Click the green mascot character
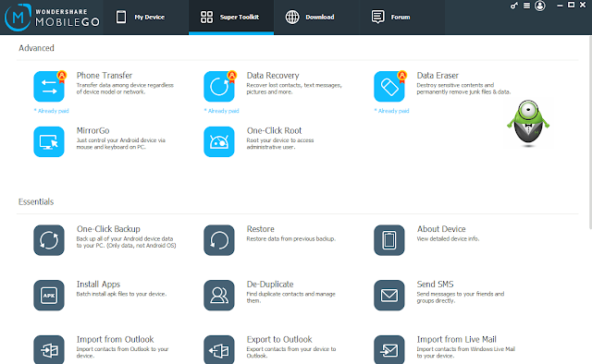 point(528,124)
